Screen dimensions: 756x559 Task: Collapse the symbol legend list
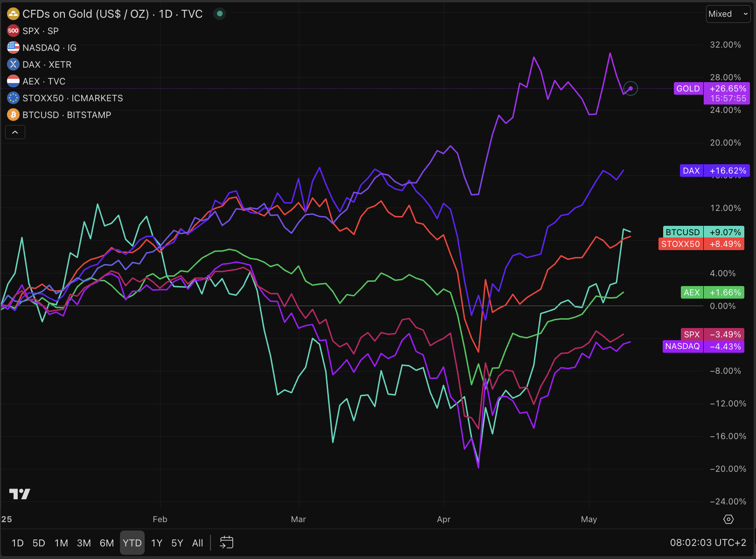point(15,133)
